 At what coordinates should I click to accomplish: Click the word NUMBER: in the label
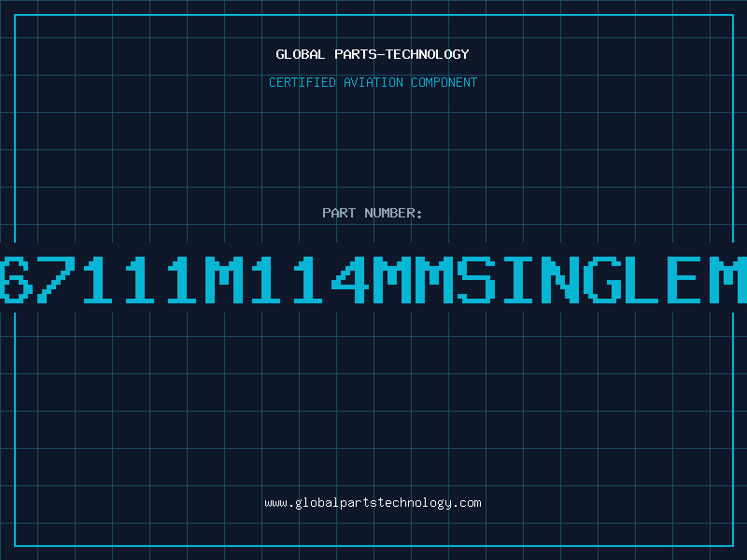tap(393, 213)
